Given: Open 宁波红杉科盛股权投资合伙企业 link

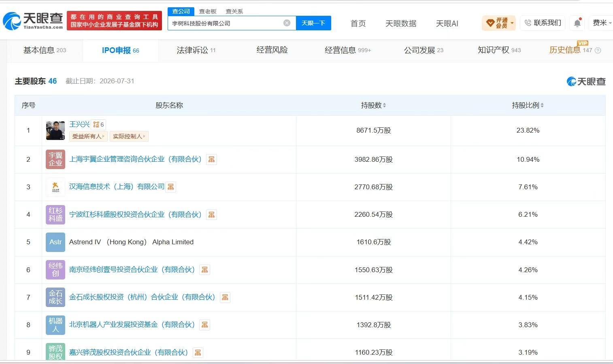Looking at the screenshot, I should click(x=135, y=214).
